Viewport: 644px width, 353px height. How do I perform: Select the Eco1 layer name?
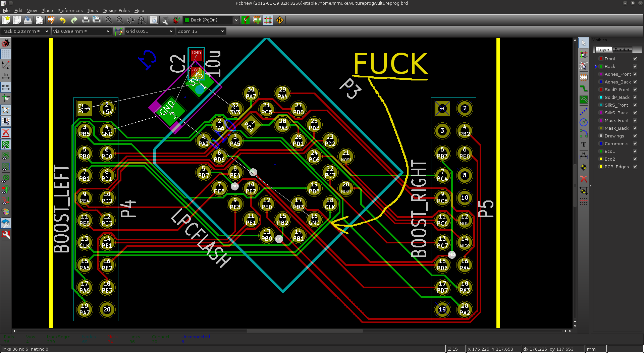click(610, 151)
